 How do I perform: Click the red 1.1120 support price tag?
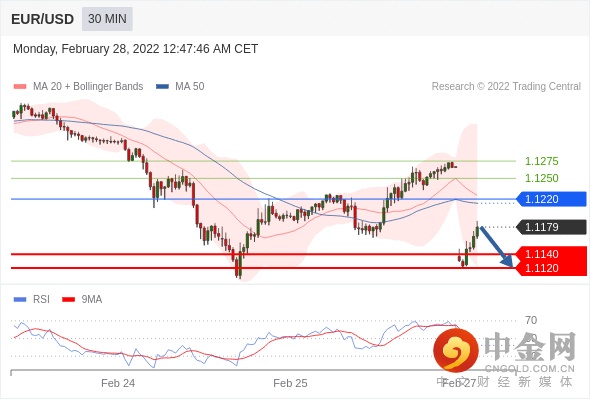[x=551, y=268]
